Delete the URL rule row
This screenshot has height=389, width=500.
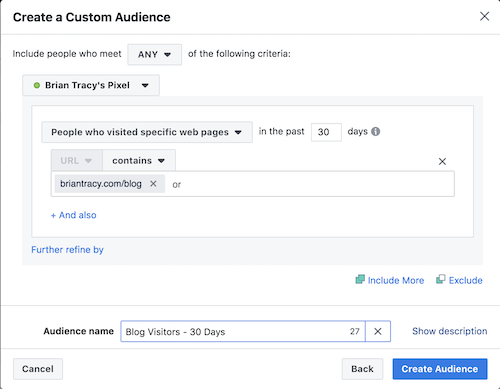[x=442, y=161]
